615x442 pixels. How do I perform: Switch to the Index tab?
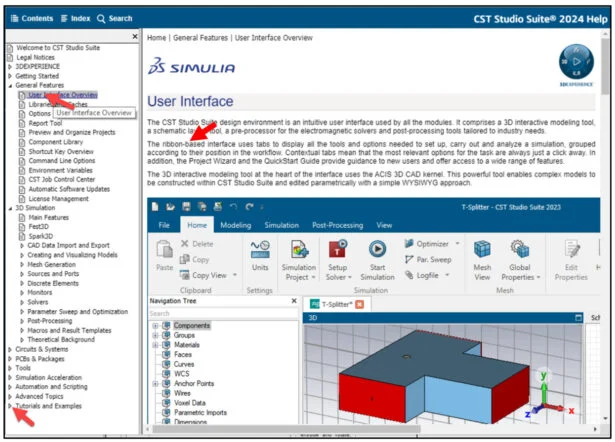[x=74, y=18]
